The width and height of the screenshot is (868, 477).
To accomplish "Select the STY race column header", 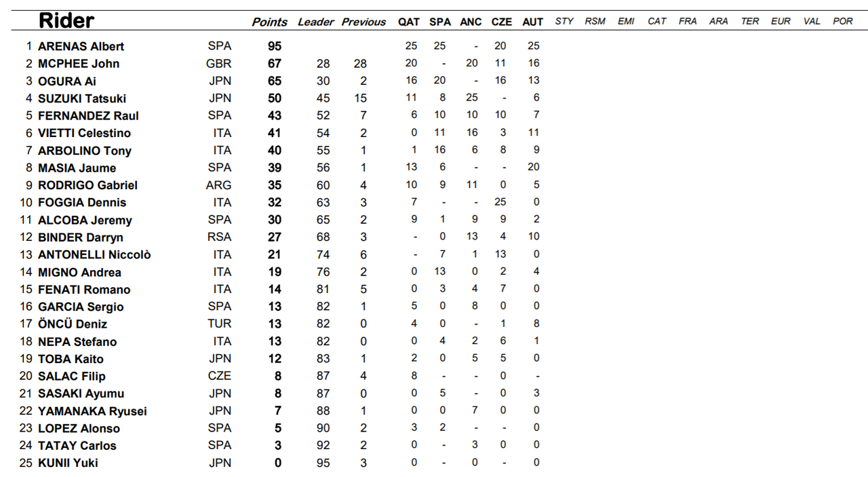I will coord(564,21).
